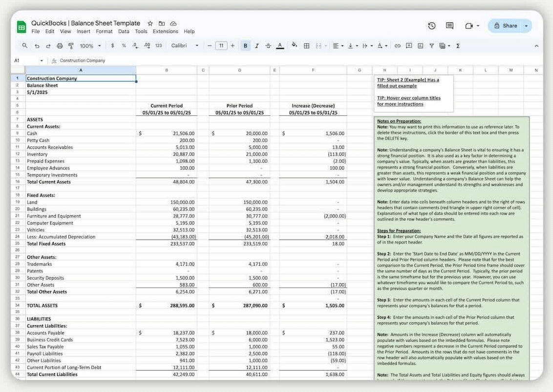Viewport: 553px width, 392px height.
Task: Select the TOTAL ASSETS cell
Action: pyautogui.click(x=81, y=306)
